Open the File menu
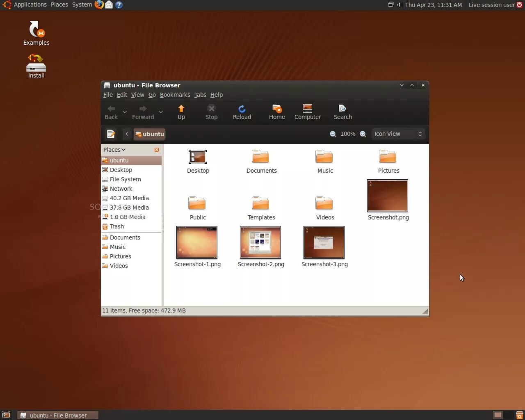 point(108,95)
